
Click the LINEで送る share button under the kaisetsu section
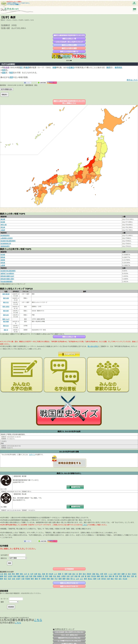[42, 83]
